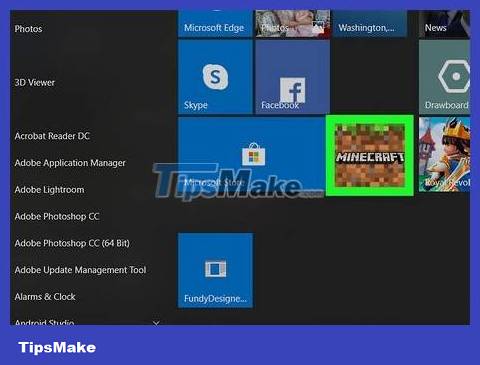
Task: Open the Skype tile
Action: tap(215, 77)
